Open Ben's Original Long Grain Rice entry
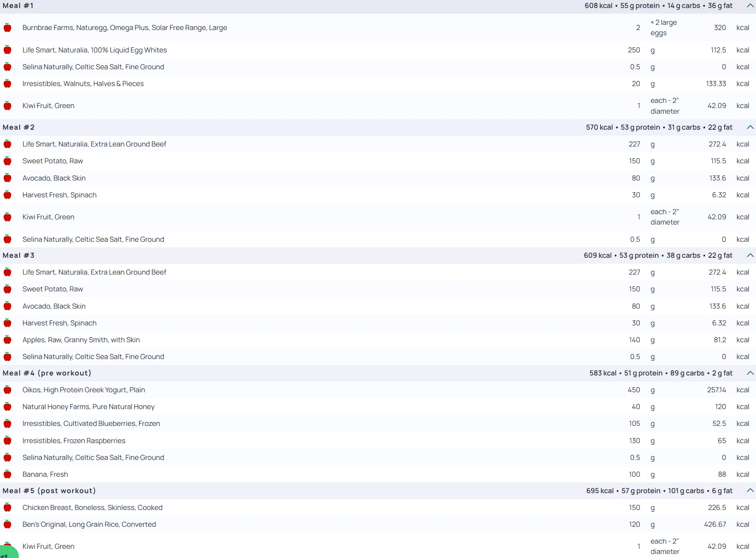 click(89, 524)
